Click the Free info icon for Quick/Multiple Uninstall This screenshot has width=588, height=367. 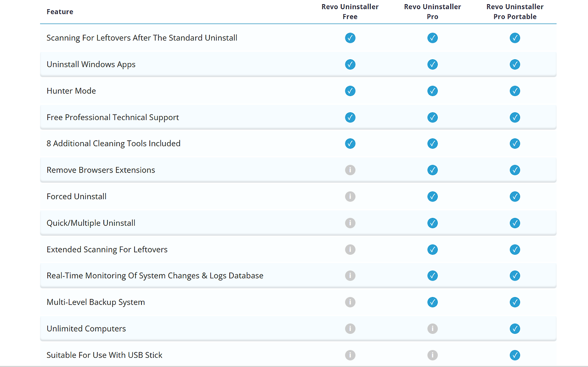[x=350, y=223]
